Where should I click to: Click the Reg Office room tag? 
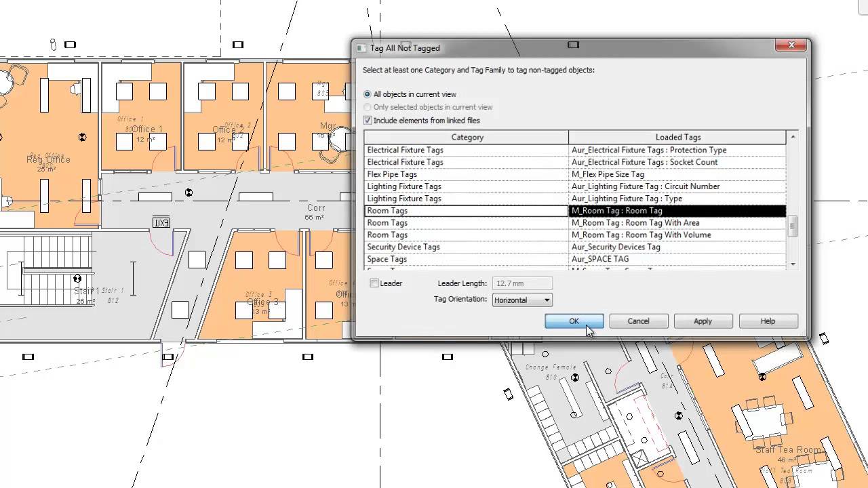tap(47, 163)
